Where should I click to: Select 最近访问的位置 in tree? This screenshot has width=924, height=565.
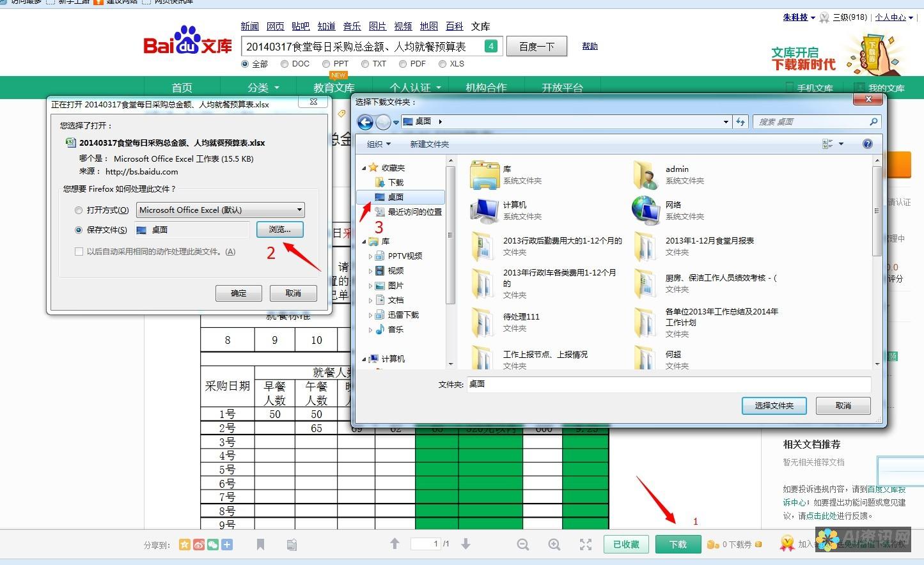[414, 212]
